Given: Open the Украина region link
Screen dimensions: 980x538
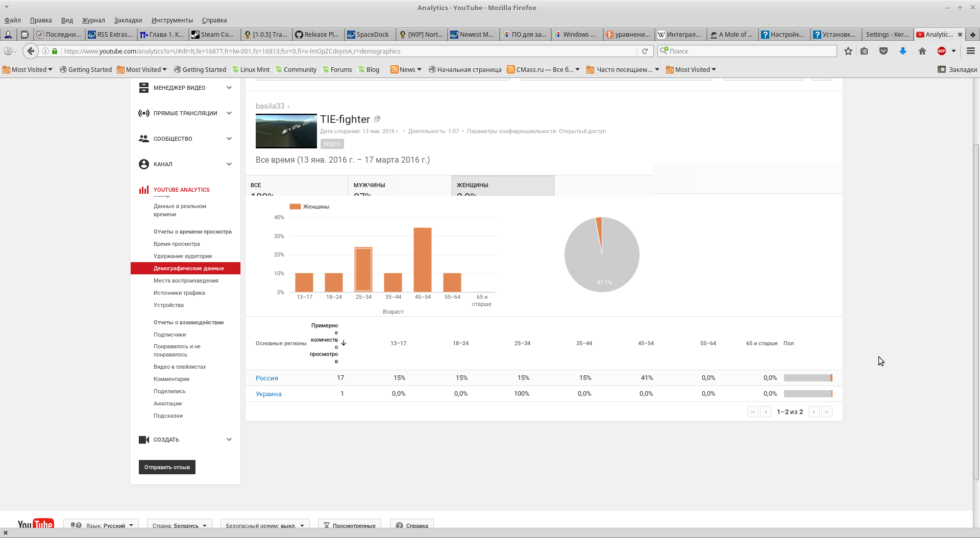Looking at the screenshot, I should [x=268, y=394].
